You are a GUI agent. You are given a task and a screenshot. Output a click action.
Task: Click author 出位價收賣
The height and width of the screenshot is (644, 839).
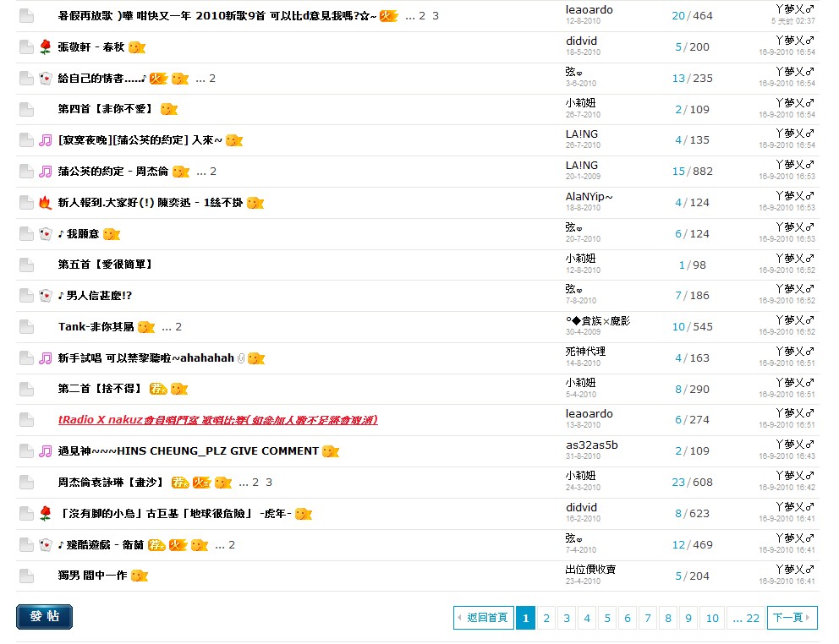(x=590, y=570)
